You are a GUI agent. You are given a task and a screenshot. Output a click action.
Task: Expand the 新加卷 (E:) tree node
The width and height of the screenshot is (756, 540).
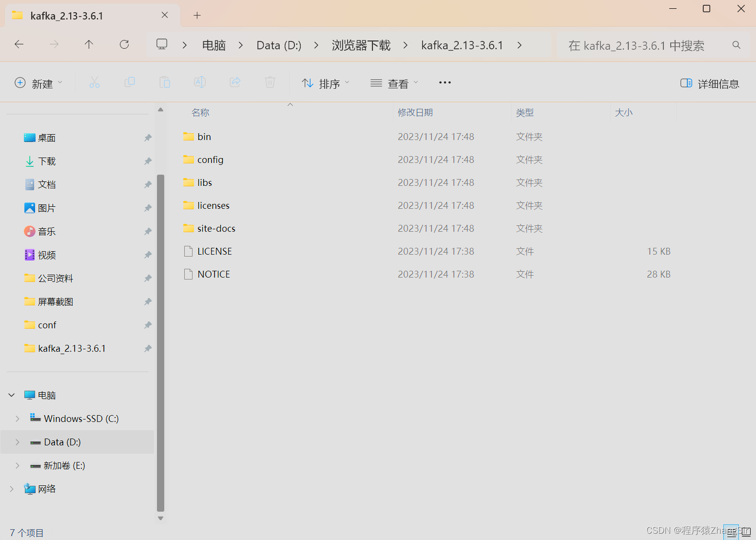tap(18, 465)
